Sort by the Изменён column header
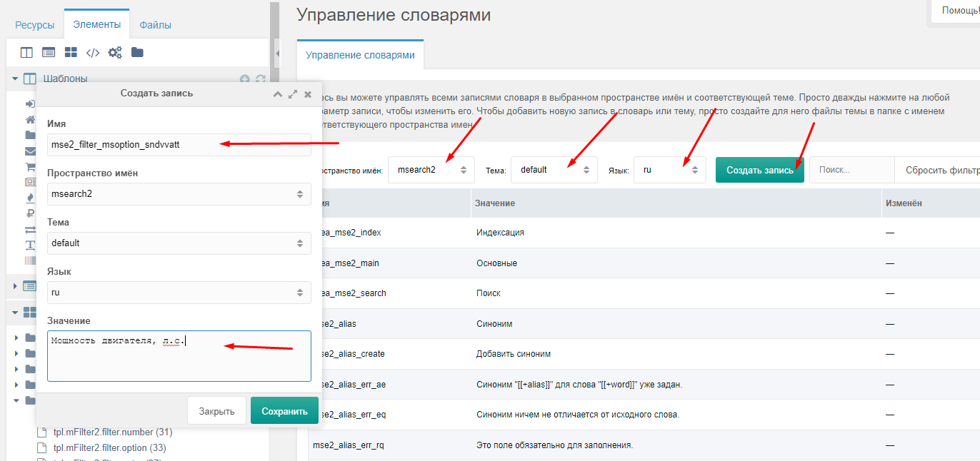Image resolution: width=980 pixels, height=461 pixels. click(x=931, y=203)
